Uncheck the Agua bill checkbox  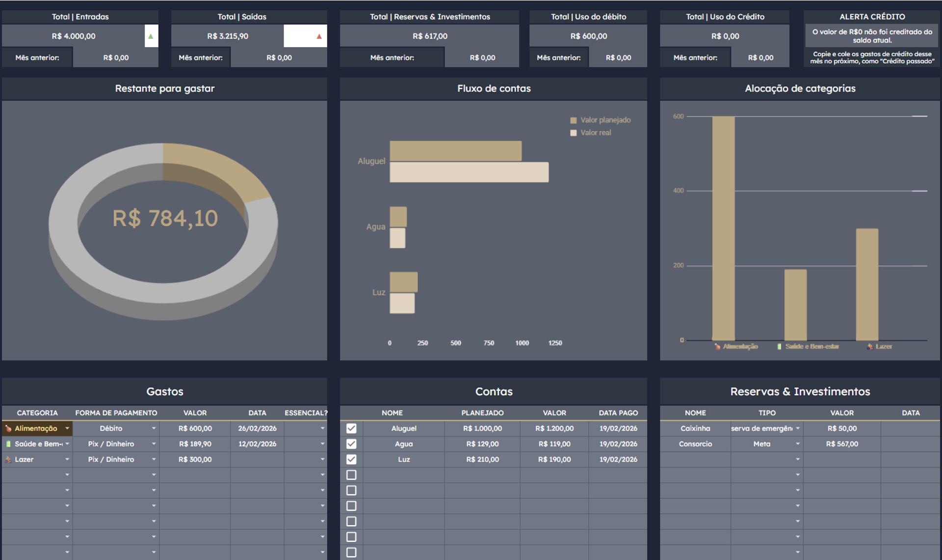tap(351, 444)
